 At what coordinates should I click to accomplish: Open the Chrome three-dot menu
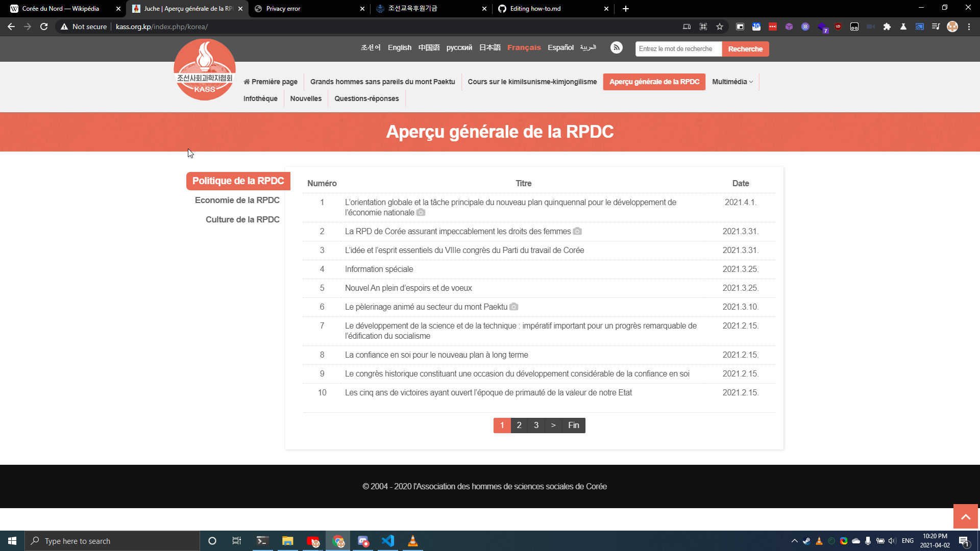969,27
